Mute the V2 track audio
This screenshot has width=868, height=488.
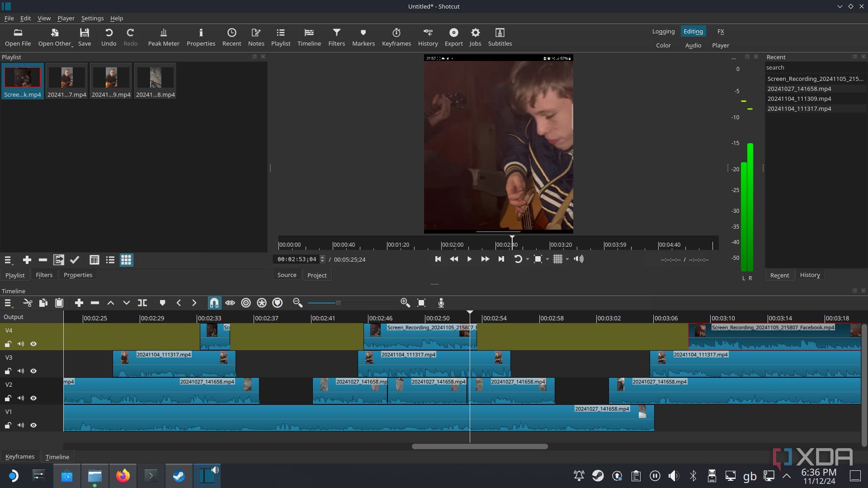pos(21,399)
